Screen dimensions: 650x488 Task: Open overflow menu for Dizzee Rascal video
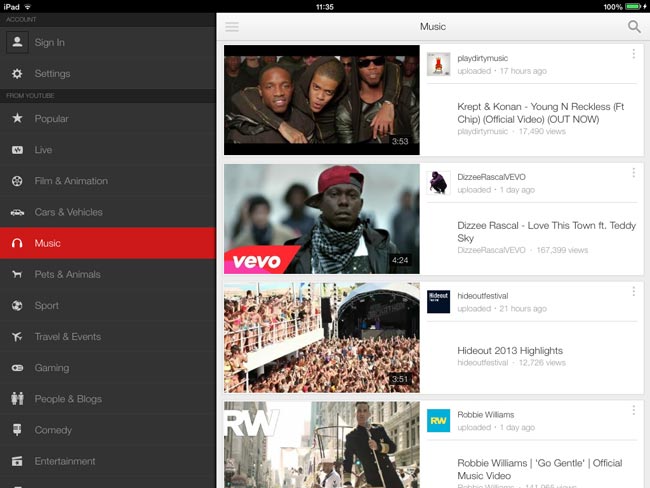click(633, 173)
